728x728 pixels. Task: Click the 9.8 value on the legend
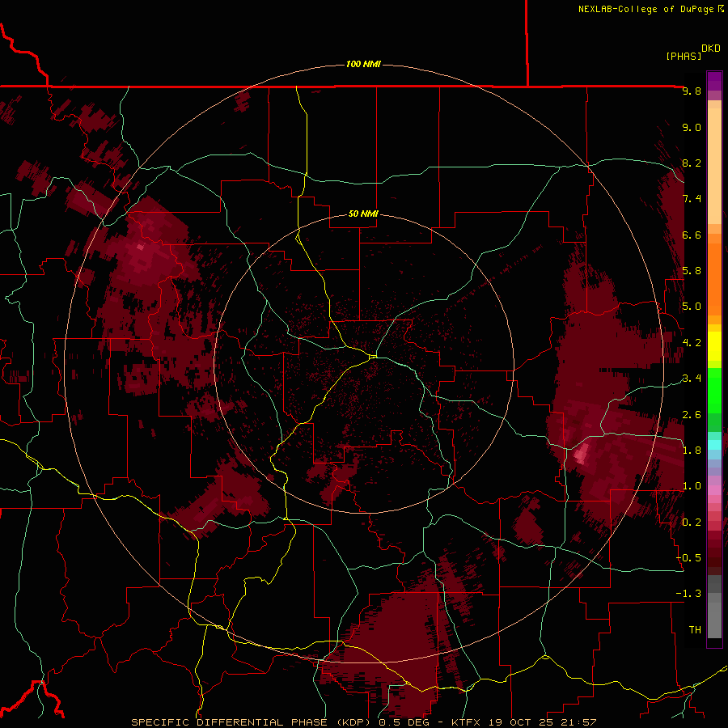tap(692, 91)
